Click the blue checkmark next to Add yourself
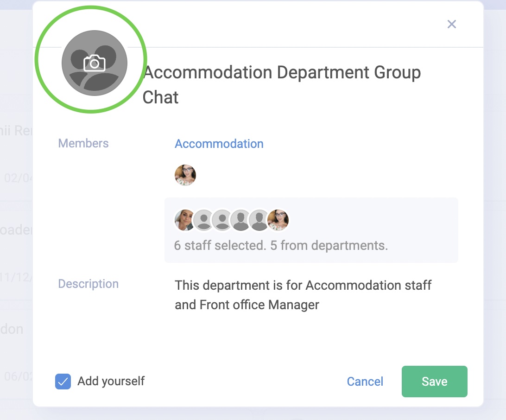 [x=63, y=382]
